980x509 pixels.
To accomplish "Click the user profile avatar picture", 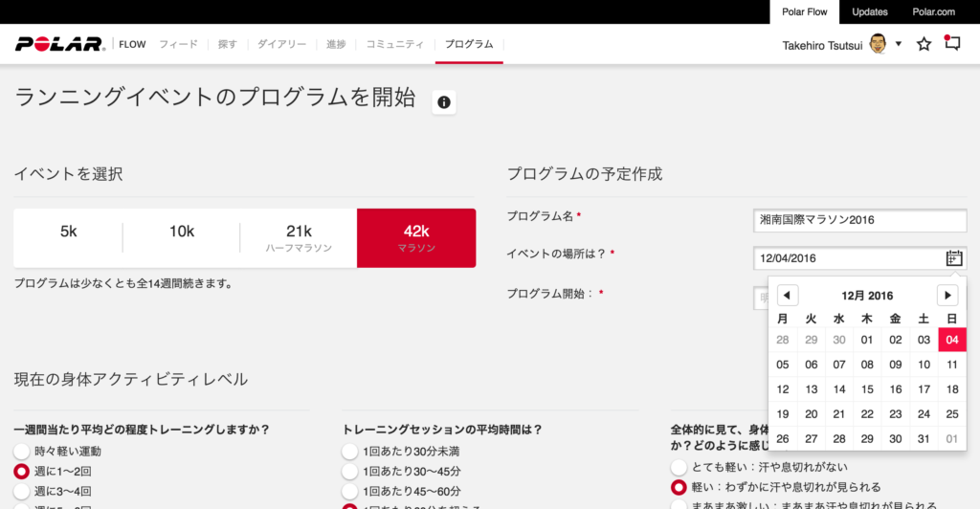I will [878, 44].
